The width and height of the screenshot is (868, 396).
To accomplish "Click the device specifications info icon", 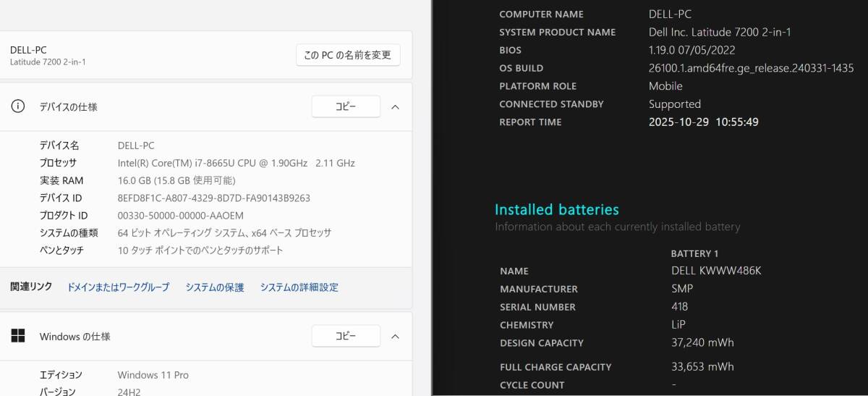I will point(18,106).
